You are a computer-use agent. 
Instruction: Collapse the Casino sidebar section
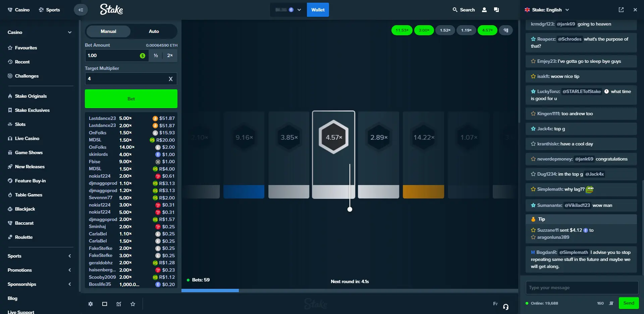click(x=70, y=32)
